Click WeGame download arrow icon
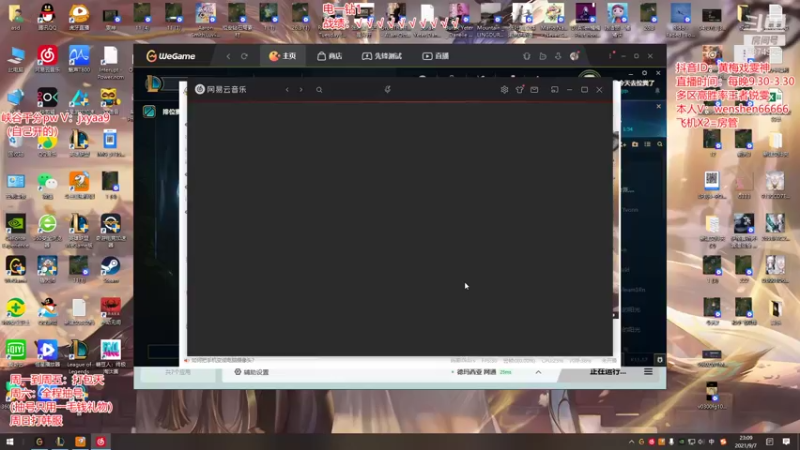Screen dimensions: 800x450 (558, 56)
